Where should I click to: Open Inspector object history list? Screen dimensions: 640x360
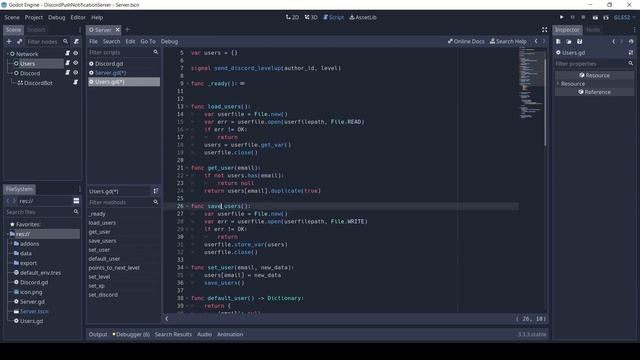click(631, 42)
